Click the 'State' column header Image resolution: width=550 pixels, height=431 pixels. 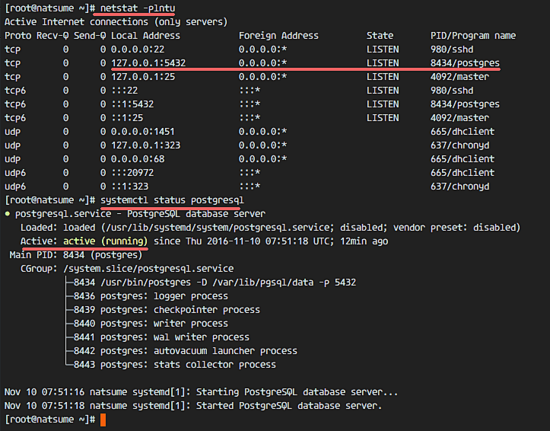(x=380, y=35)
